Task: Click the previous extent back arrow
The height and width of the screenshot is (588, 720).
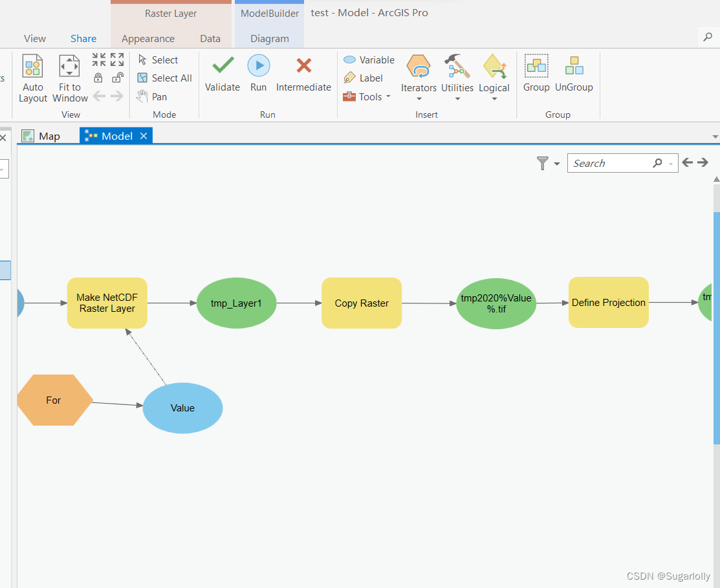Action: [99, 96]
